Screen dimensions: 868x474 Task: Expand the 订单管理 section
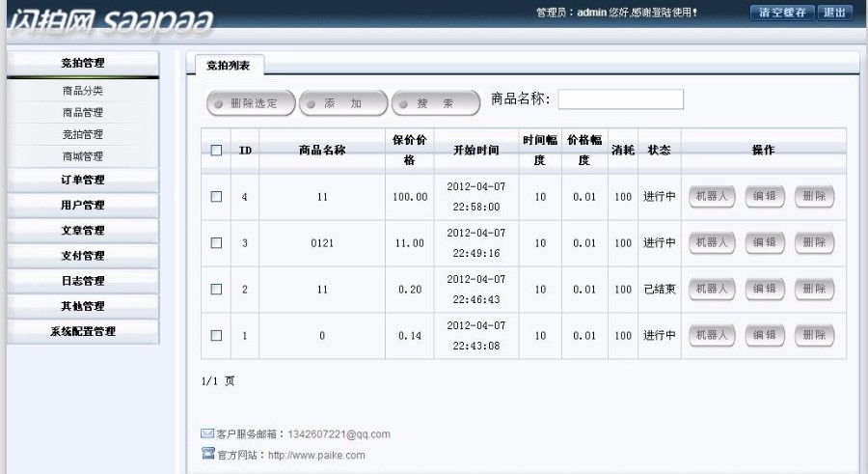point(83,181)
